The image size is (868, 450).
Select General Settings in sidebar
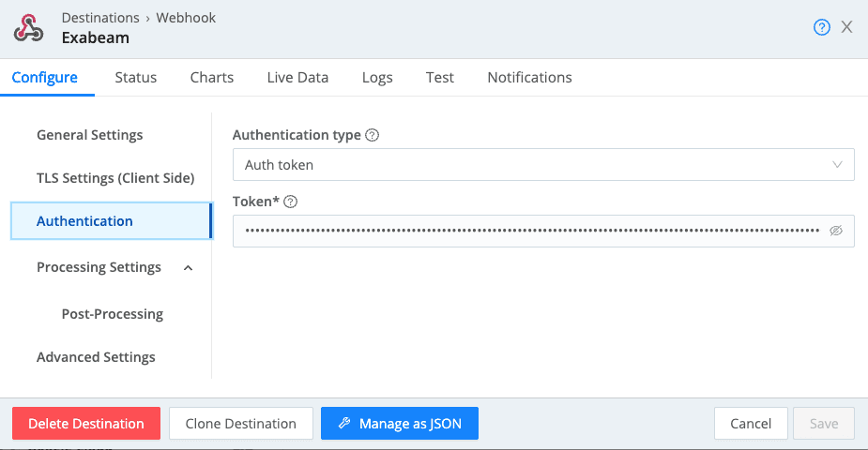click(x=90, y=135)
